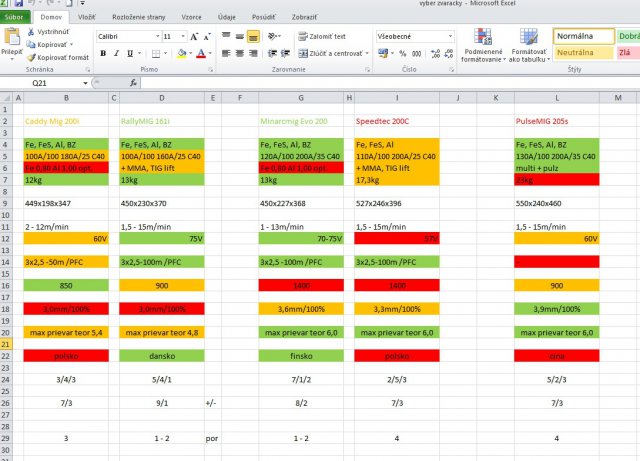Activate the Kopírovať formát format painter
Image resolution: width=640 pixels, height=461 pixels.
(58, 58)
